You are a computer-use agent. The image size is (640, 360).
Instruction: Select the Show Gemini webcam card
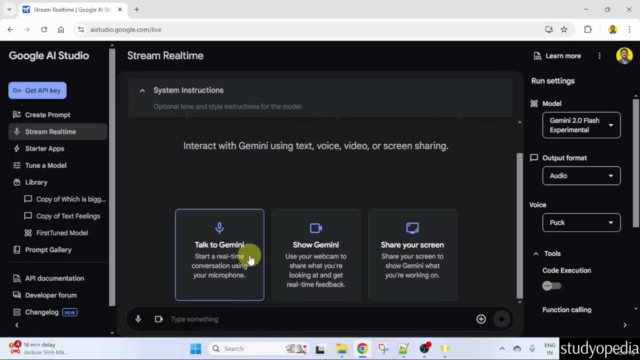pos(316,255)
